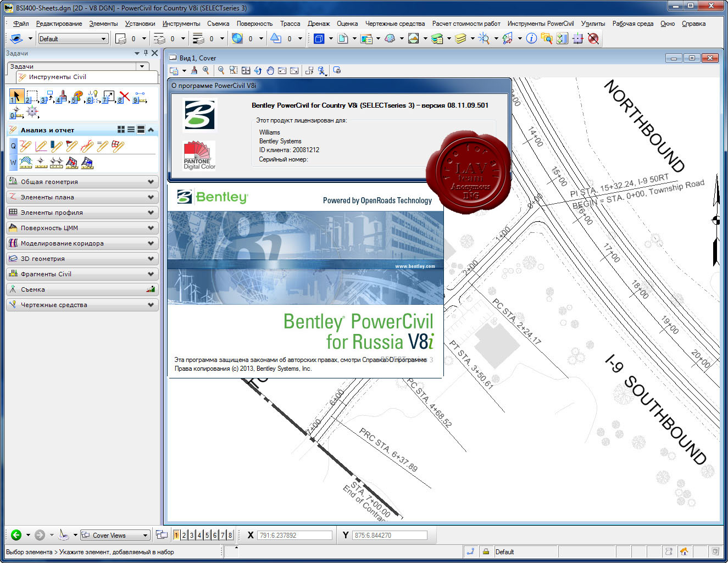Click the Y coordinate input field
The image size is (728, 563).
(x=390, y=535)
